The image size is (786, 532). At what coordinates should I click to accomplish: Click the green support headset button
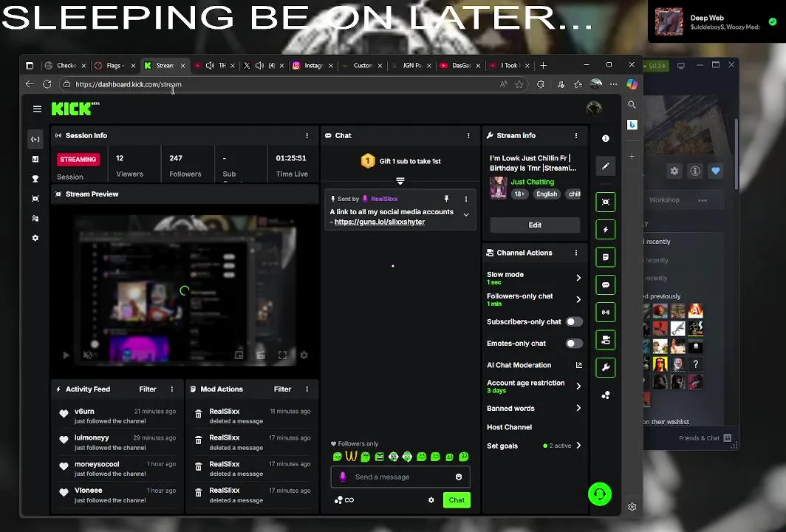tap(600, 494)
